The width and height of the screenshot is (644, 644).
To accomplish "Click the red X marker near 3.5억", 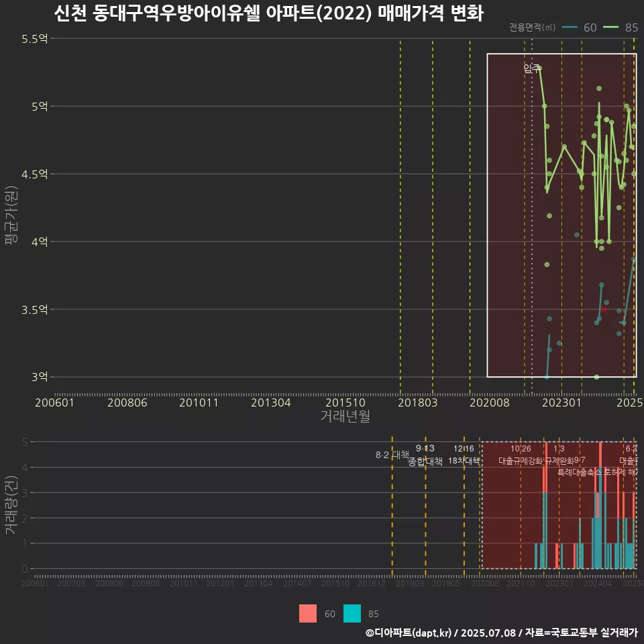I will (x=604, y=309).
